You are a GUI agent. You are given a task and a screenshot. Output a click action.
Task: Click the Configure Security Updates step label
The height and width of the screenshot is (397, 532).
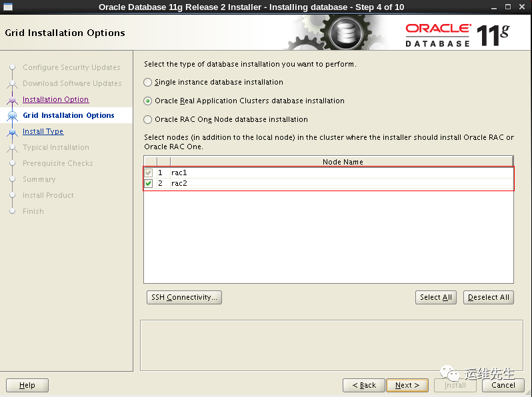(71, 67)
